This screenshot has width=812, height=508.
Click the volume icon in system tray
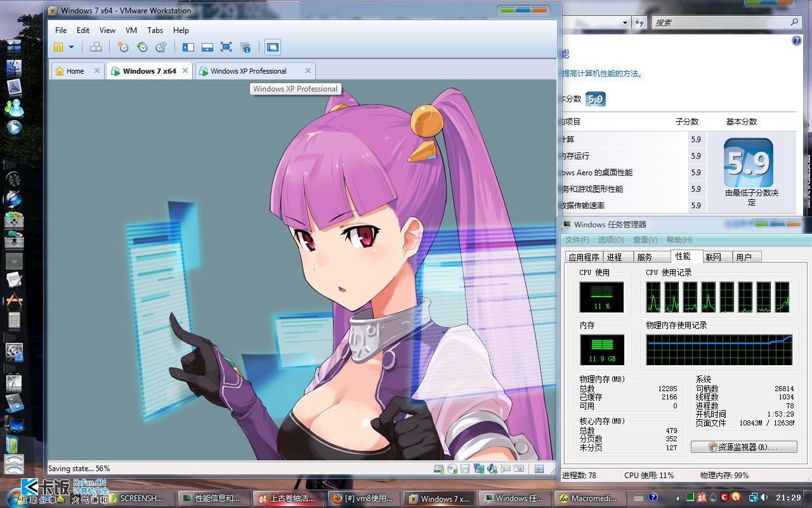(763, 498)
